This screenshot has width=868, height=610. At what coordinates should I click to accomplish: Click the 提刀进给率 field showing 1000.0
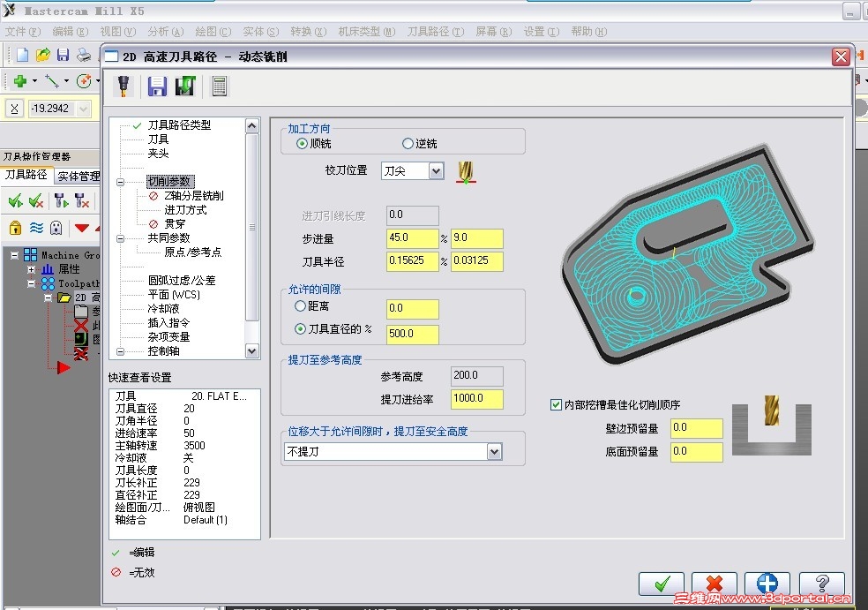(x=477, y=399)
